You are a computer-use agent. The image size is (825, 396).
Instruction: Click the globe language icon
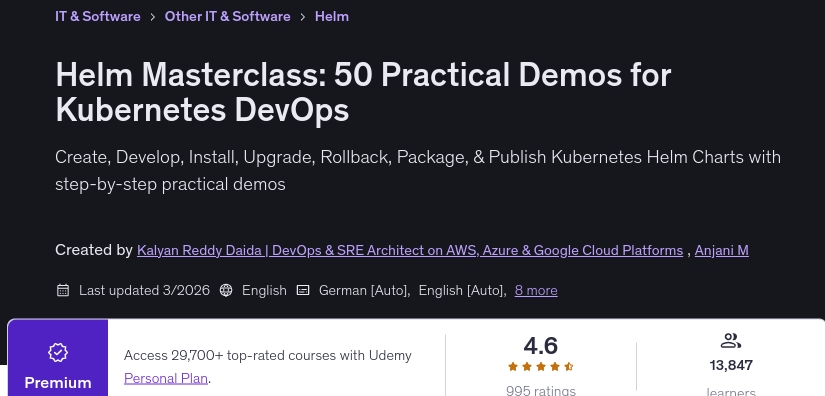(x=226, y=290)
